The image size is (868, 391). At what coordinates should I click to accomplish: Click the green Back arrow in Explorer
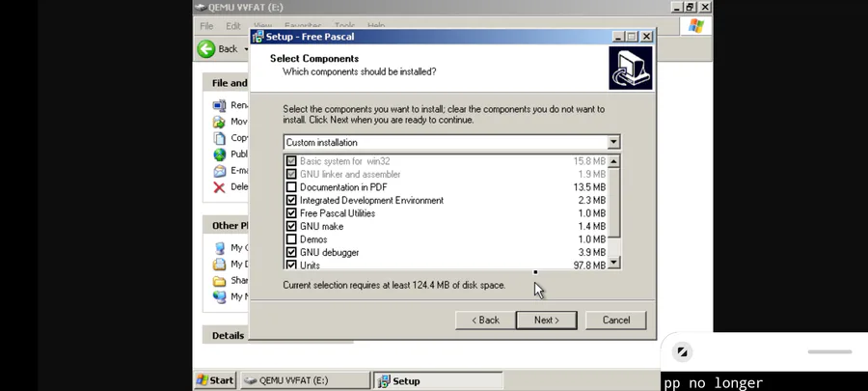206,48
